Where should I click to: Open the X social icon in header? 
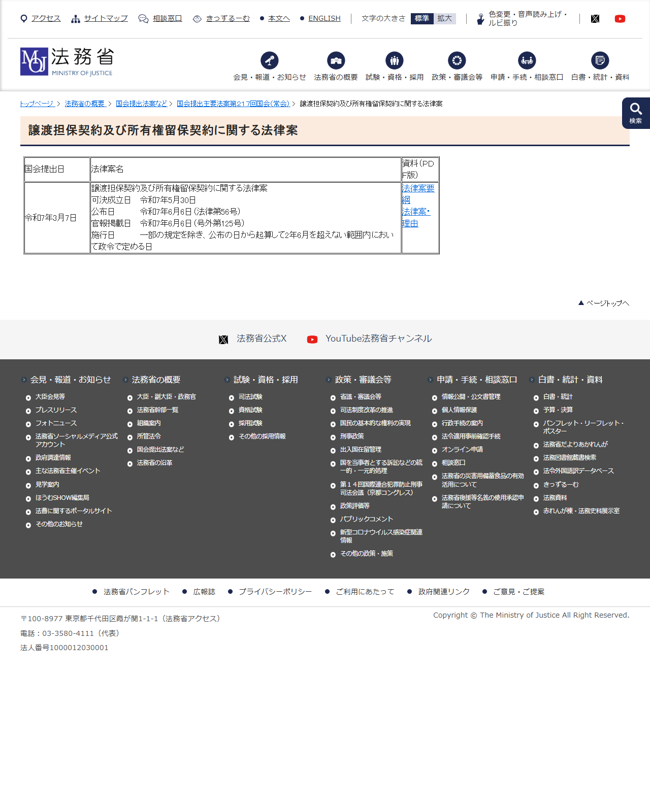[595, 19]
